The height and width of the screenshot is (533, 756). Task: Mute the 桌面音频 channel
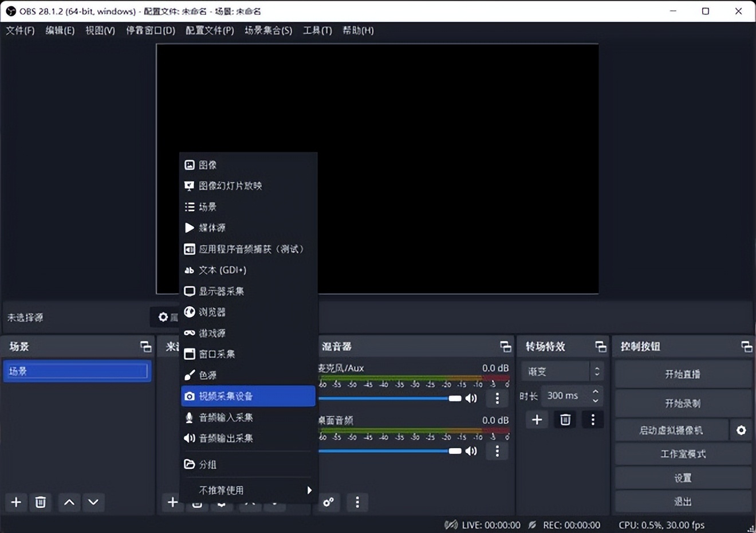click(x=471, y=451)
